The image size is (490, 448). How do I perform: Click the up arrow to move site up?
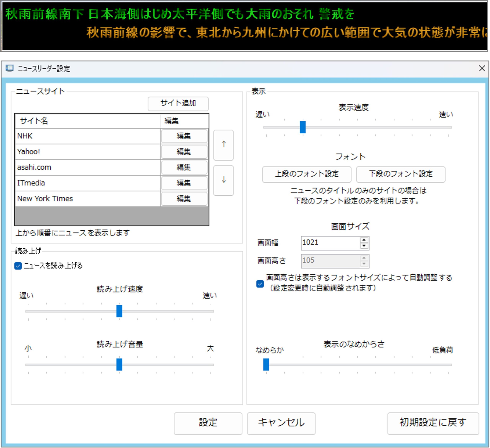click(x=223, y=145)
